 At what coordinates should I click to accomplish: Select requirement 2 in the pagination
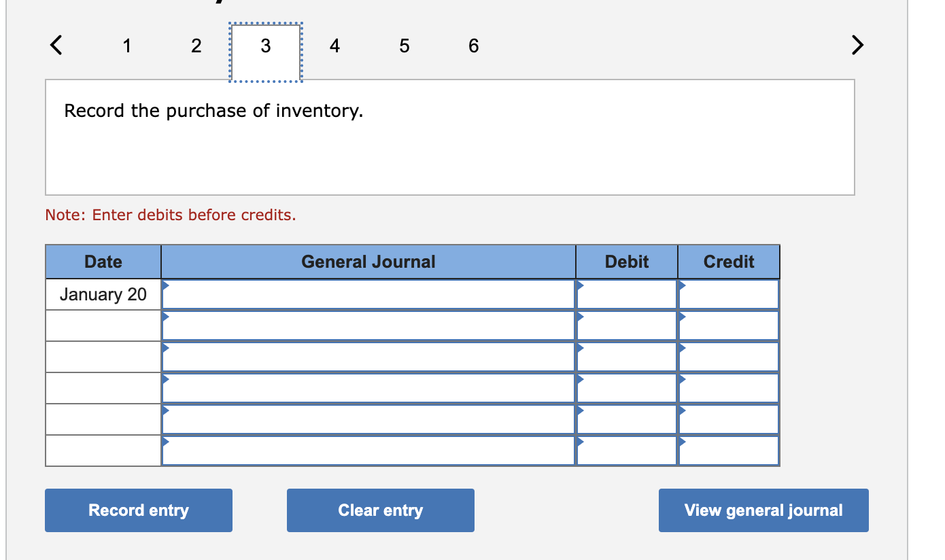pos(196,46)
